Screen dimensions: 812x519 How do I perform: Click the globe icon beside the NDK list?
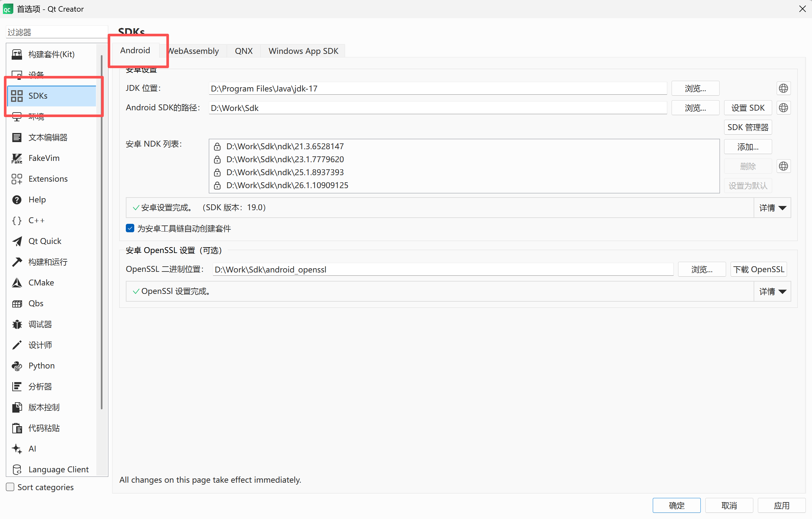tap(783, 166)
